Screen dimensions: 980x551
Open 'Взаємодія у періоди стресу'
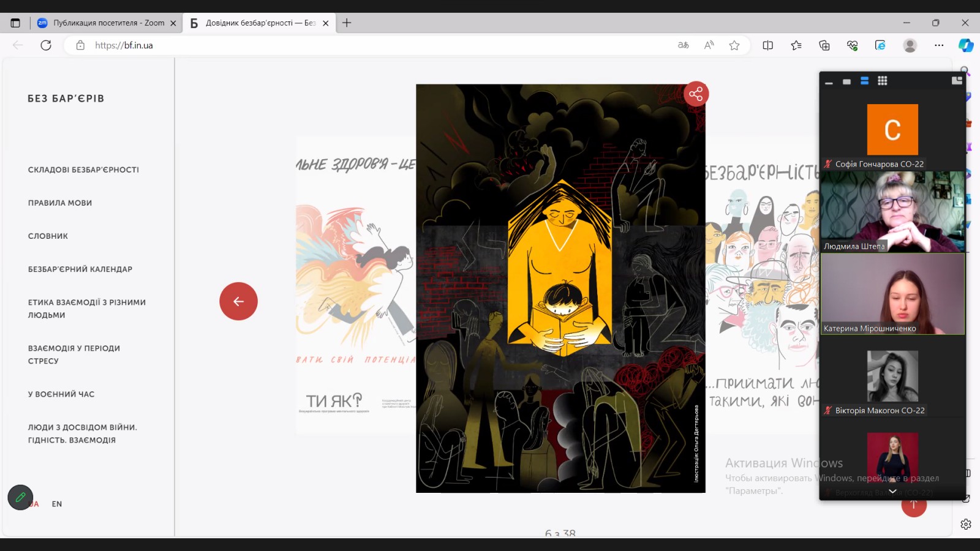74,354
